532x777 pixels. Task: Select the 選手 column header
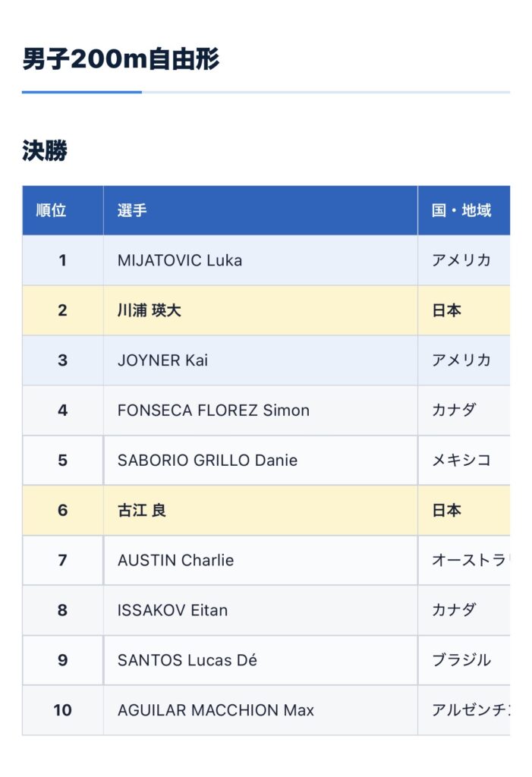point(260,210)
